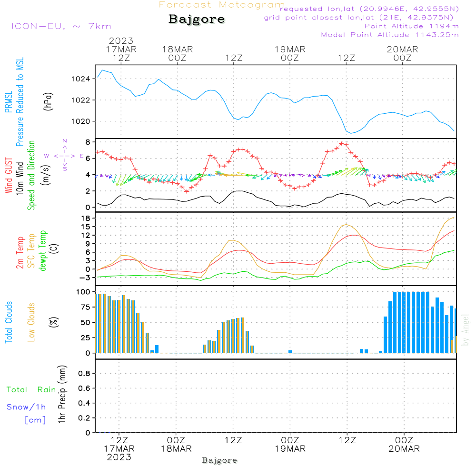Click the orange 'Low Clouds' label
Screen dimensions: 476x476
pos(31,322)
